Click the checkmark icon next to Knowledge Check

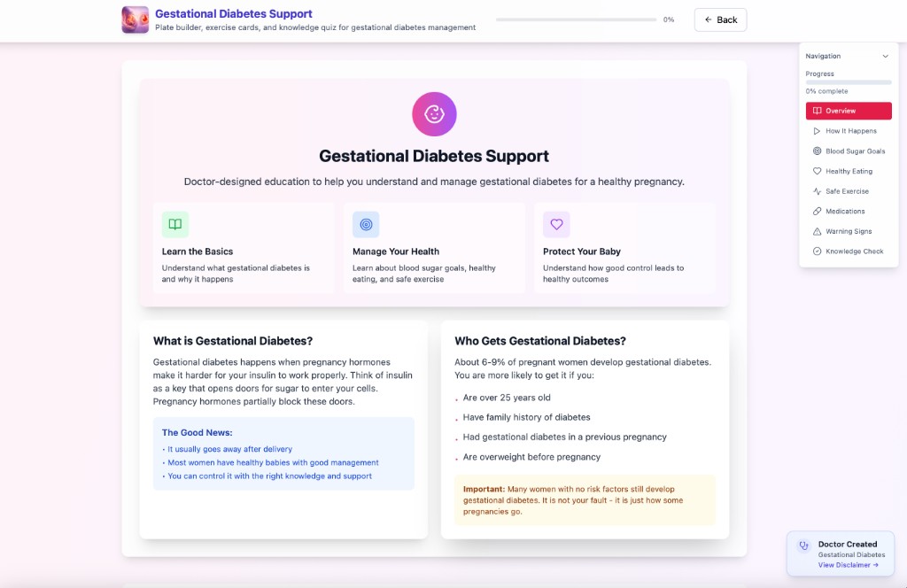pyautogui.click(x=818, y=251)
